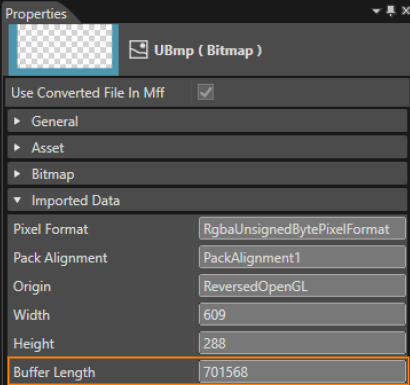
Task: Click the transparent bitmap preview thumbnail
Action: coord(64,49)
